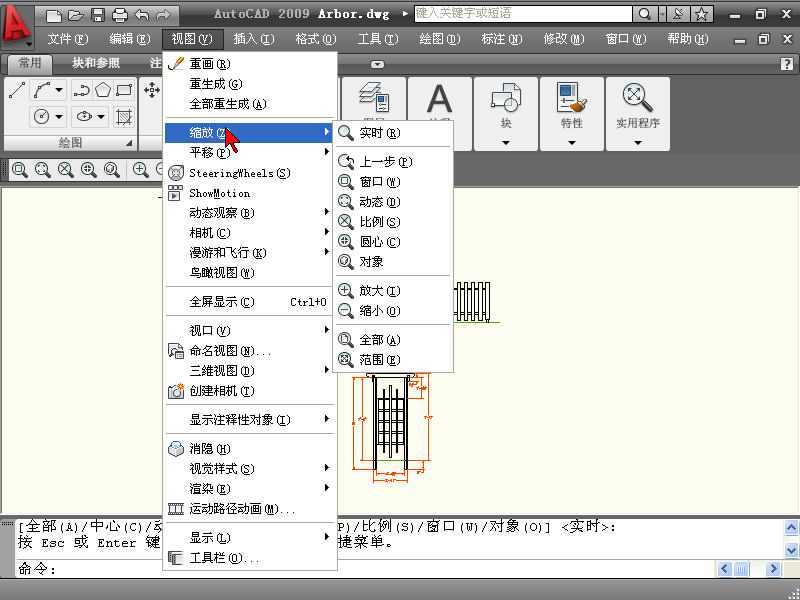Image resolution: width=800 pixels, height=600 pixels.
Task: Expand the Properties (特性) panel dropdown arrow
Action: [x=571, y=143]
